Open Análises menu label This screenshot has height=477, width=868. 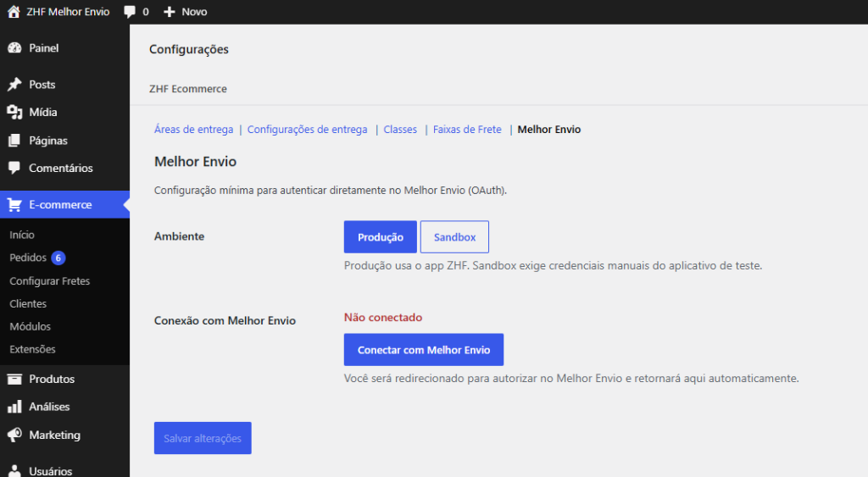49,407
